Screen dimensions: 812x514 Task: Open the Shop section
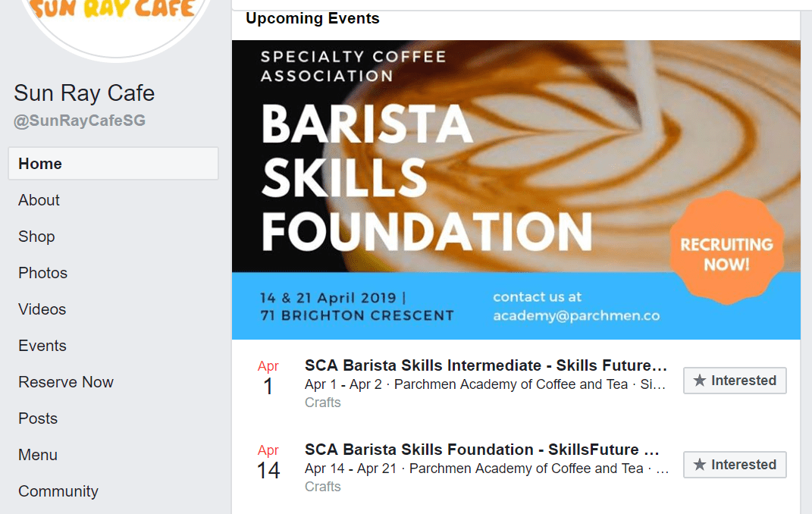click(36, 237)
